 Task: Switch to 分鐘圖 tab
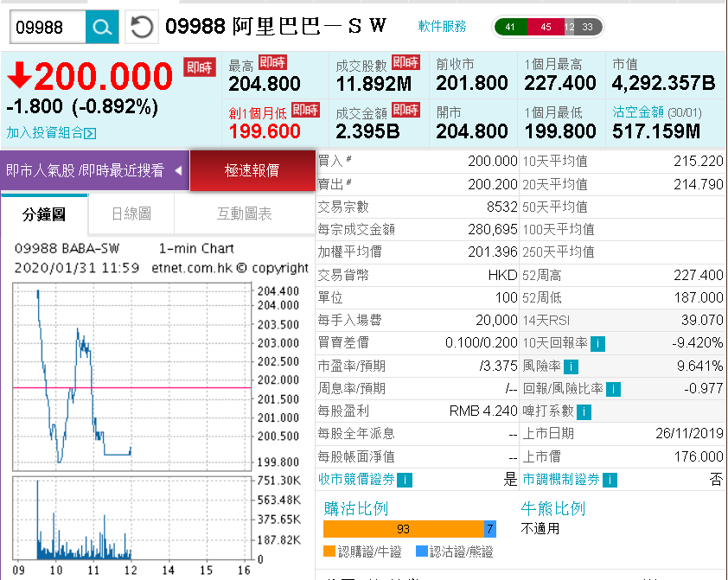coord(44,214)
